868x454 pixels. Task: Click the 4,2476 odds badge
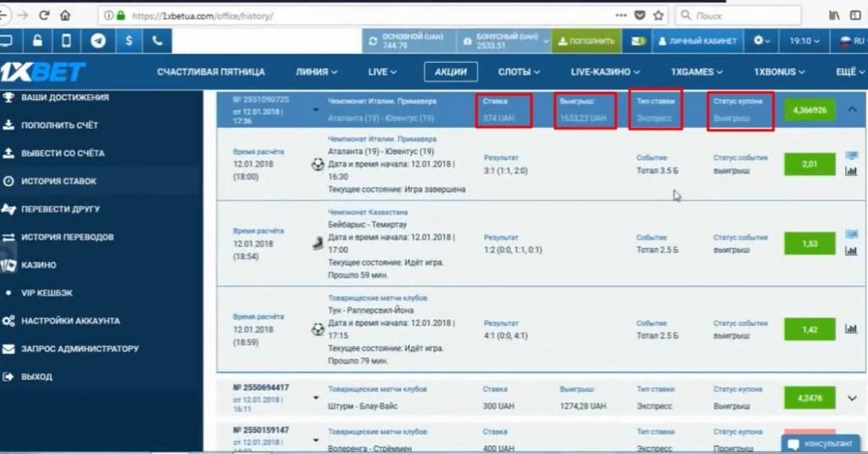(x=810, y=398)
